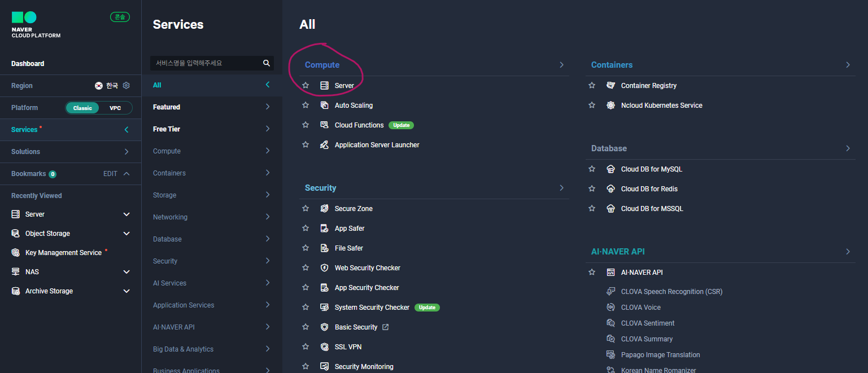Image resolution: width=868 pixels, height=373 pixels.
Task: Click the Naver Cloud Platform logo
Action: coord(36,24)
